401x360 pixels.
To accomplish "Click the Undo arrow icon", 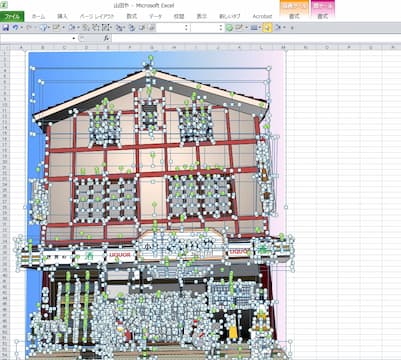I will click(15, 28).
